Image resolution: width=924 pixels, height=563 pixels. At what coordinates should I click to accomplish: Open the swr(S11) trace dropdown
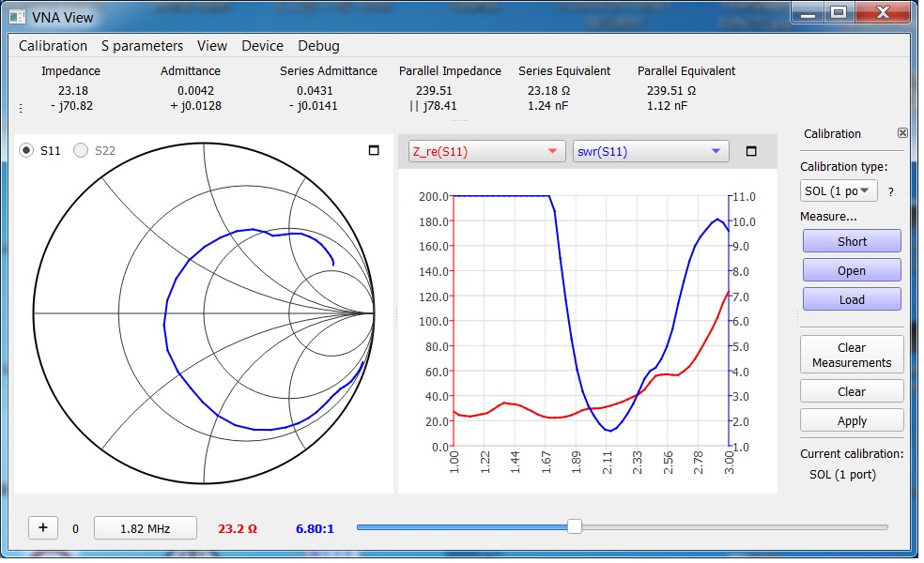point(650,151)
